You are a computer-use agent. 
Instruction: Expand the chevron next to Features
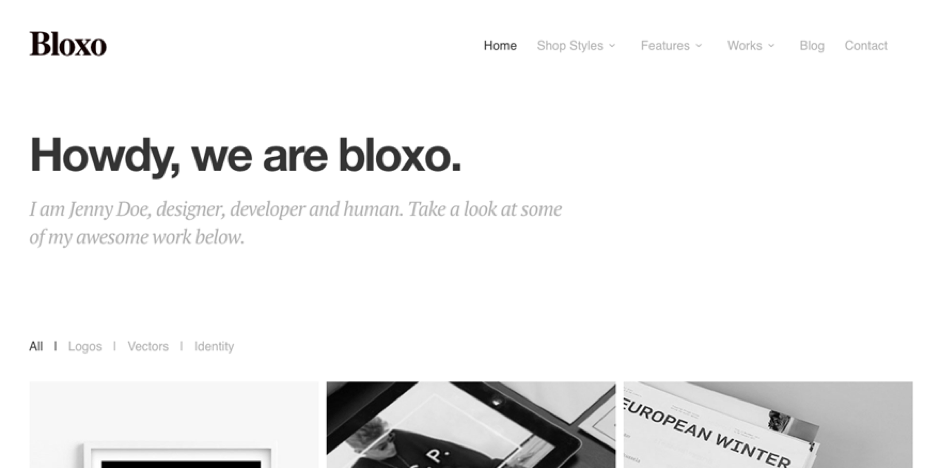coord(699,46)
